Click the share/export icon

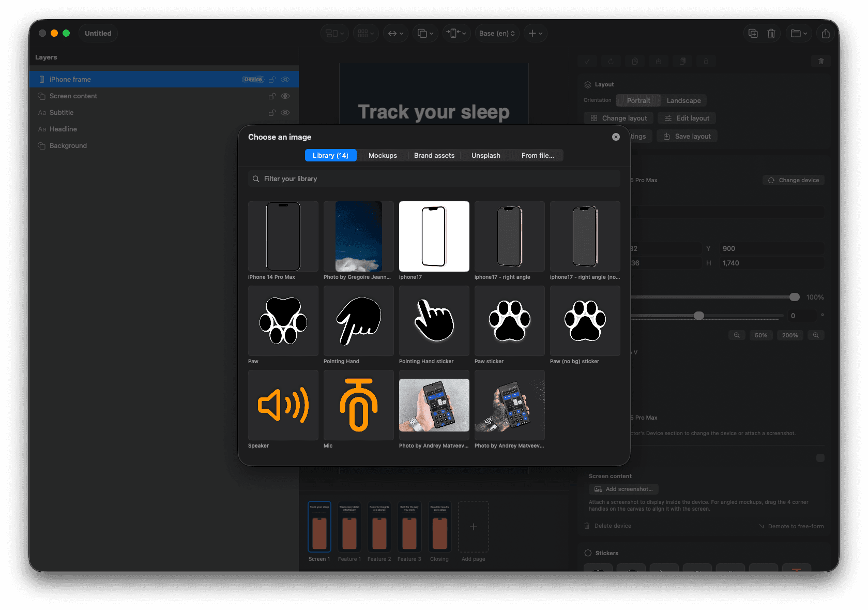tap(826, 33)
